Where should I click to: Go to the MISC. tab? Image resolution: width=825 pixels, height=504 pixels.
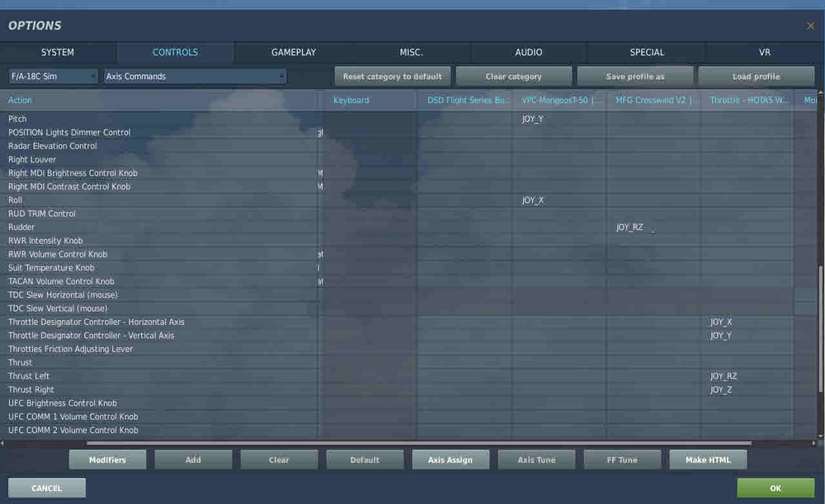point(411,53)
